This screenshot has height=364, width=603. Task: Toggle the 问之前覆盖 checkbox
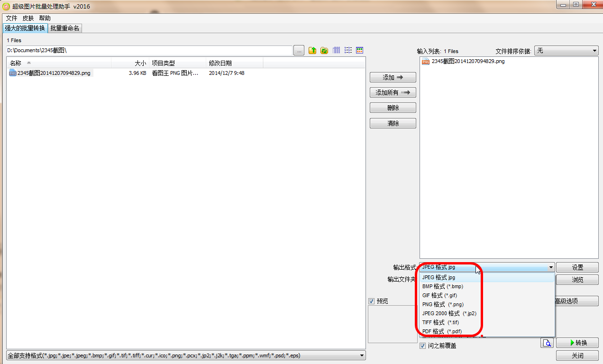[423, 346]
